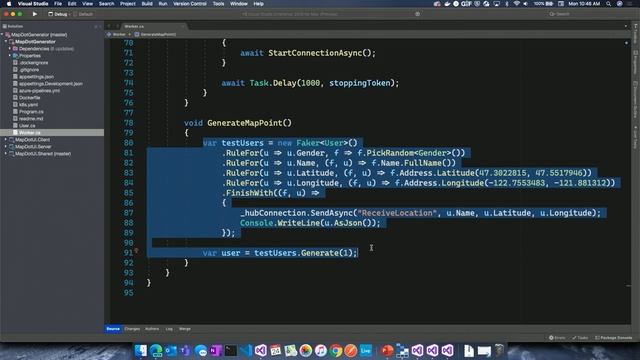The height and width of the screenshot is (360, 640).
Task: Select .dockerignore in the solution tree
Action: point(33,63)
